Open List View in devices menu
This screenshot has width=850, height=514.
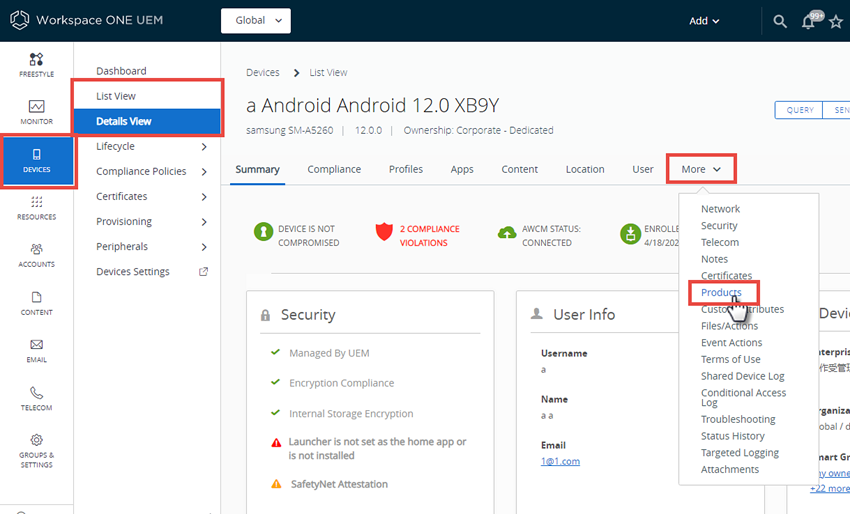115,96
